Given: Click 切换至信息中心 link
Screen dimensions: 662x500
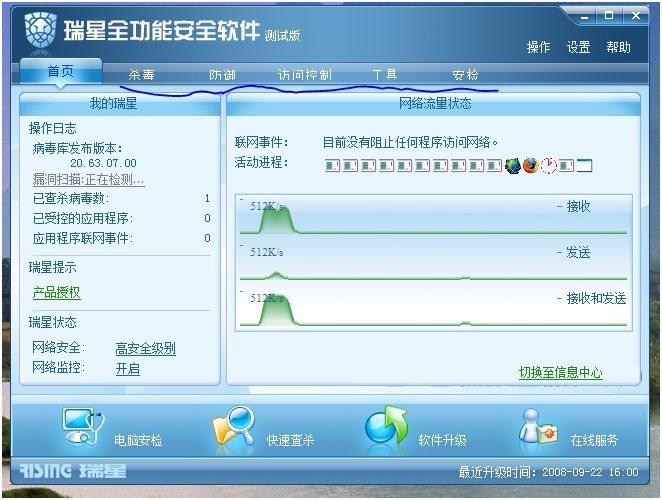Looking at the screenshot, I should [x=561, y=372].
